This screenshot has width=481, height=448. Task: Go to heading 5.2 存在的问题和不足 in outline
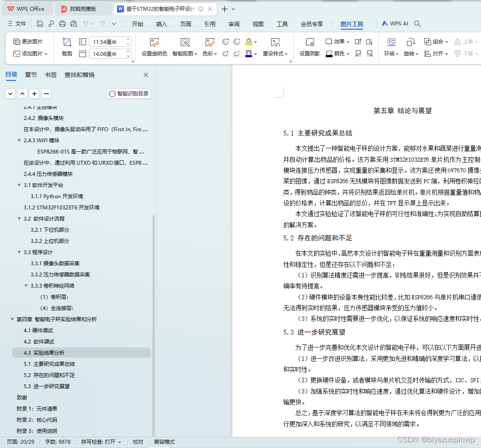(49, 375)
